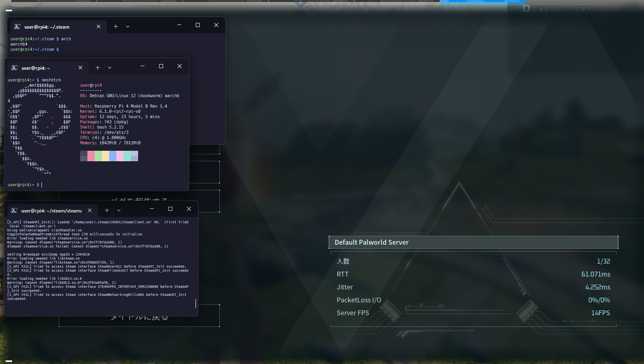The height and width of the screenshot is (364, 644).
Task: Click the Kernel: 6.1.0-rpi7-rpi-v8 line
Action: tap(110, 112)
